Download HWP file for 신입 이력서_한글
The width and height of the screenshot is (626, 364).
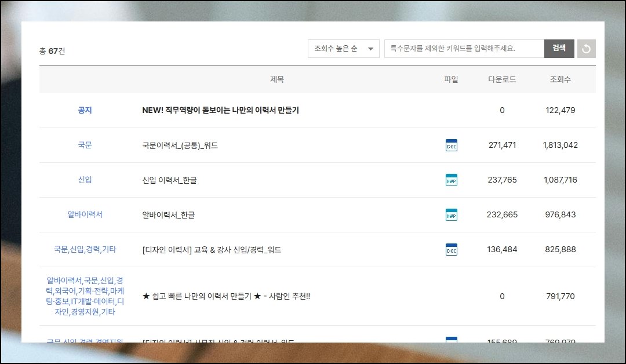(451, 180)
